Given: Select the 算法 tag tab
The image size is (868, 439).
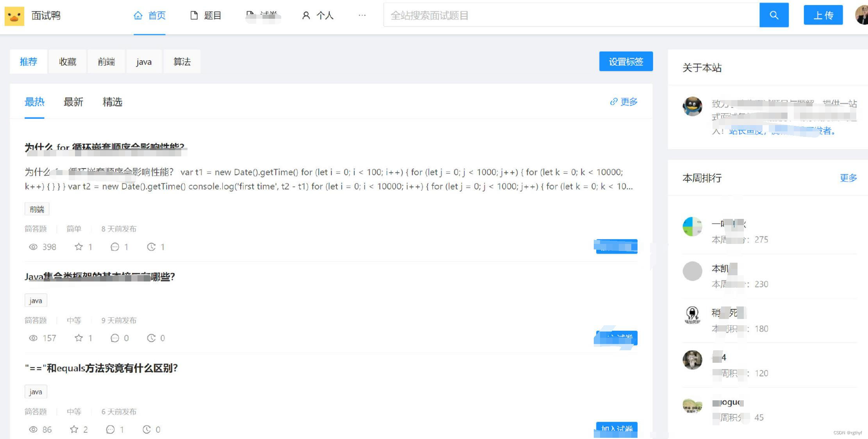Looking at the screenshot, I should tap(182, 61).
